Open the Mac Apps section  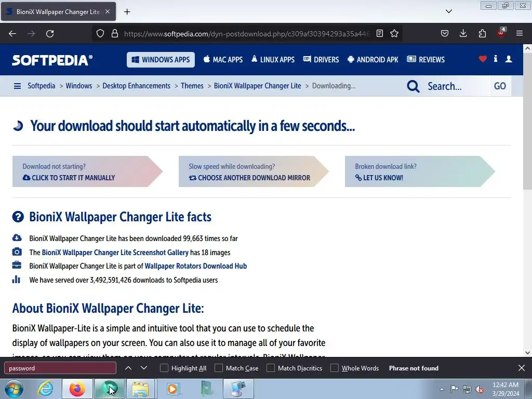click(223, 60)
